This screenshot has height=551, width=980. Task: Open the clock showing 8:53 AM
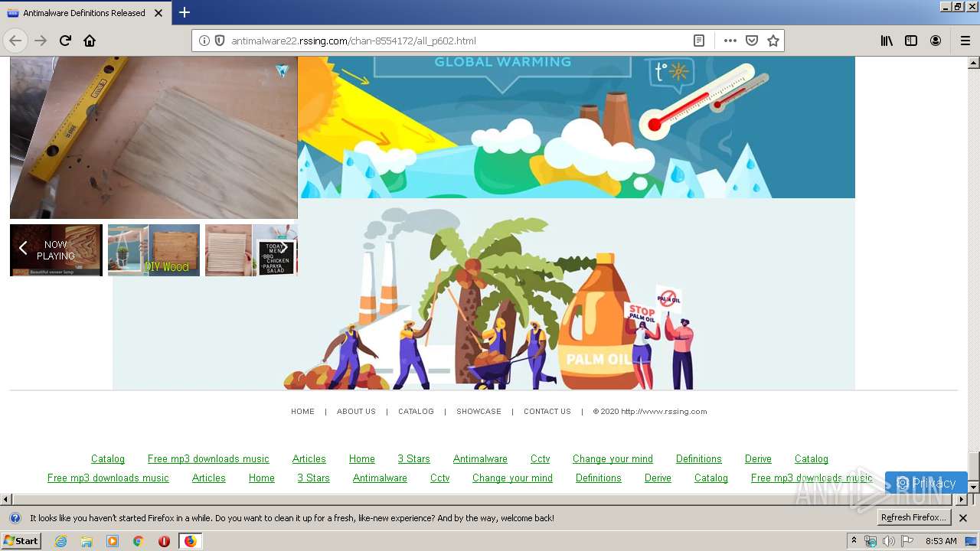[941, 541]
